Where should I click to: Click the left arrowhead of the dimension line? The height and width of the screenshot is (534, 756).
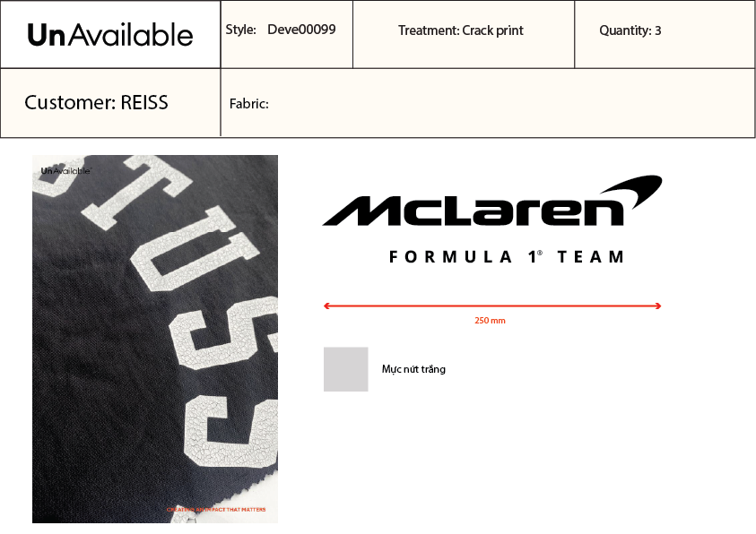[x=326, y=306]
